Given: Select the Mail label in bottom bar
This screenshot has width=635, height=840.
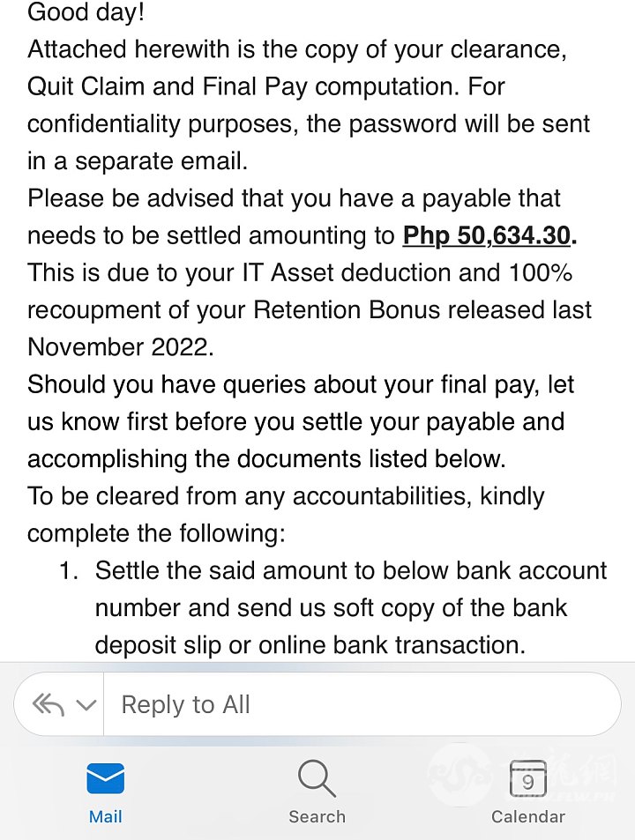Looking at the screenshot, I should point(106,817).
